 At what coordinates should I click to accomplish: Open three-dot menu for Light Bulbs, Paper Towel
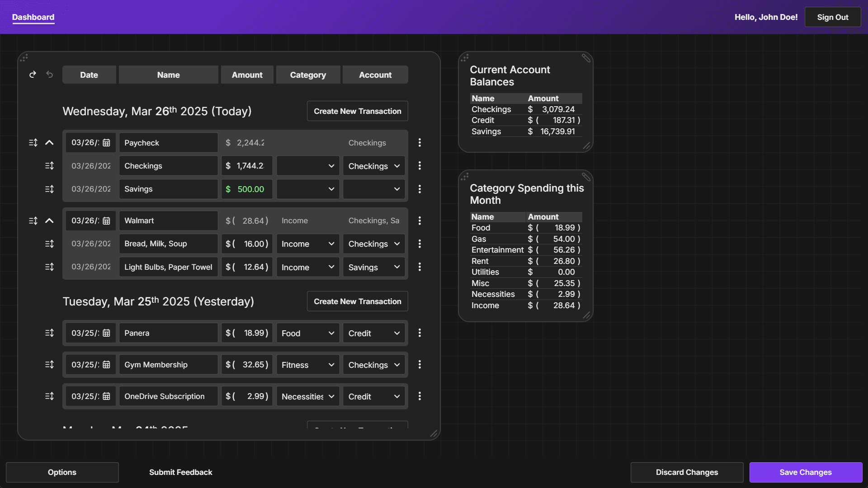(420, 267)
